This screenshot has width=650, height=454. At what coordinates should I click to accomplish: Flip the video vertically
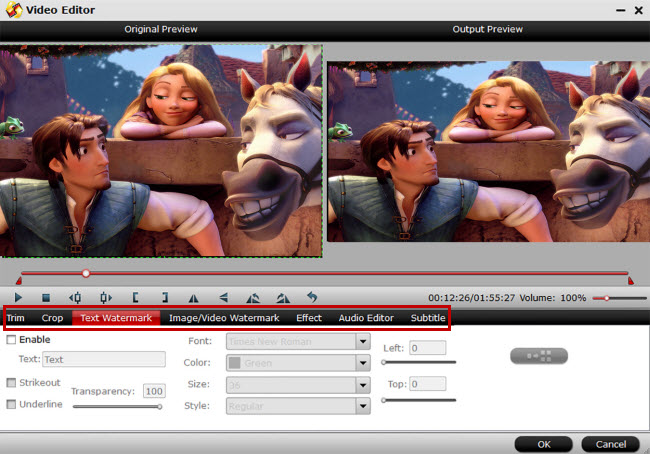click(x=223, y=297)
